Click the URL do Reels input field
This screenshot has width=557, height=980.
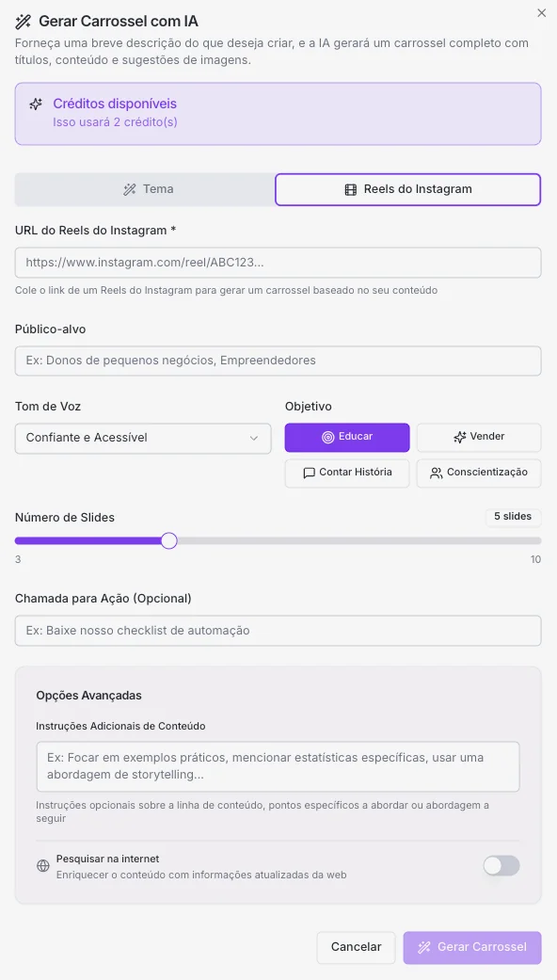278,262
